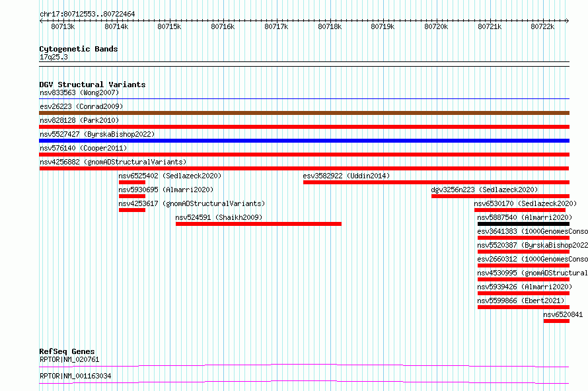The image size is (588, 391).
Task: Click the 80713k ruler tick label
Action: click(63, 26)
